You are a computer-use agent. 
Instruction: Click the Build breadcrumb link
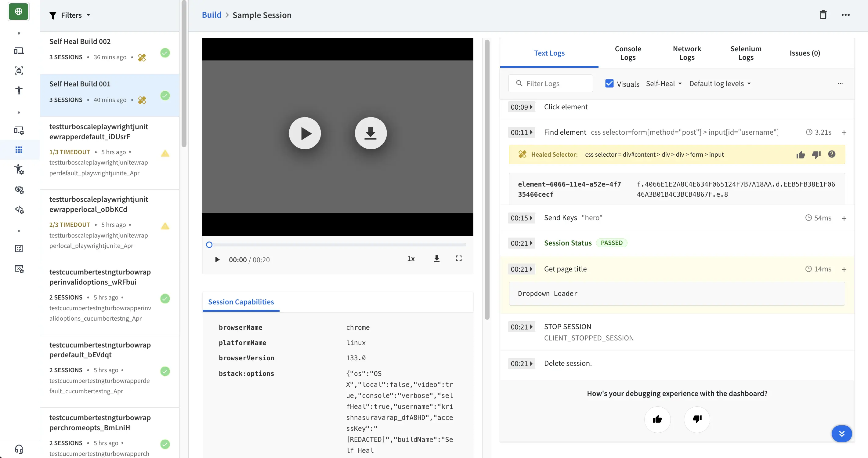(211, 15)
